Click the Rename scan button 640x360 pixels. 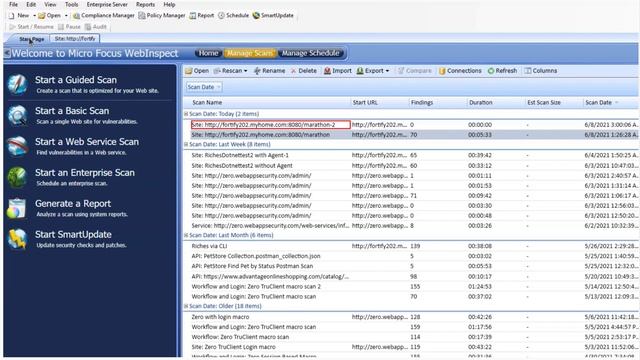[x=269, y=71]
